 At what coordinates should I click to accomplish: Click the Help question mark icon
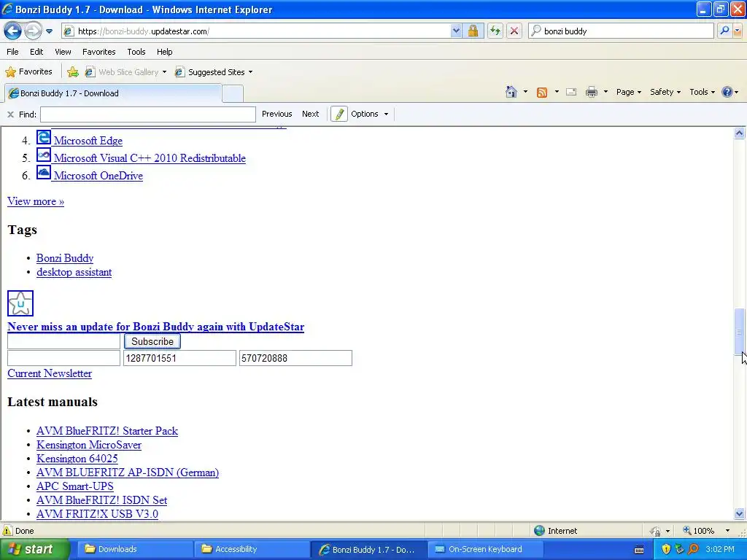tap(727, 92)
